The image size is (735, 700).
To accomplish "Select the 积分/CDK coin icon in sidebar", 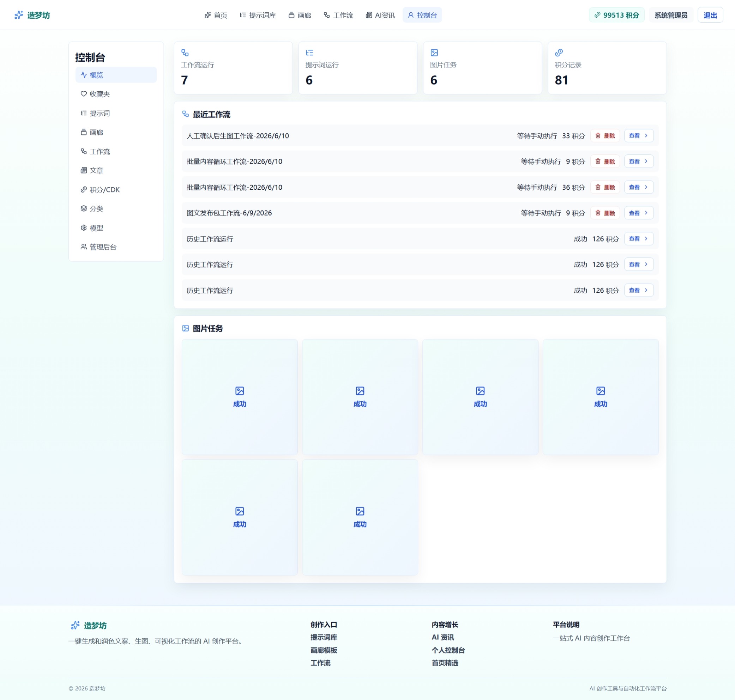I will click(84, 190).
